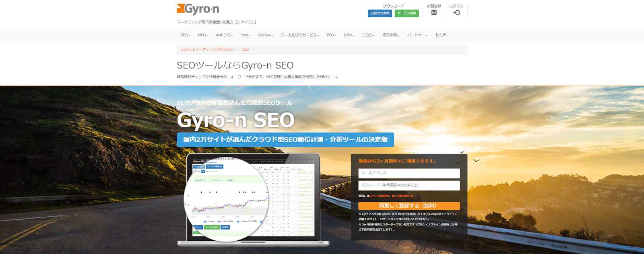Expand the SEO dropdown menu
The width and height of the screenshot is (644, 254).
click(x=185, y=35)
